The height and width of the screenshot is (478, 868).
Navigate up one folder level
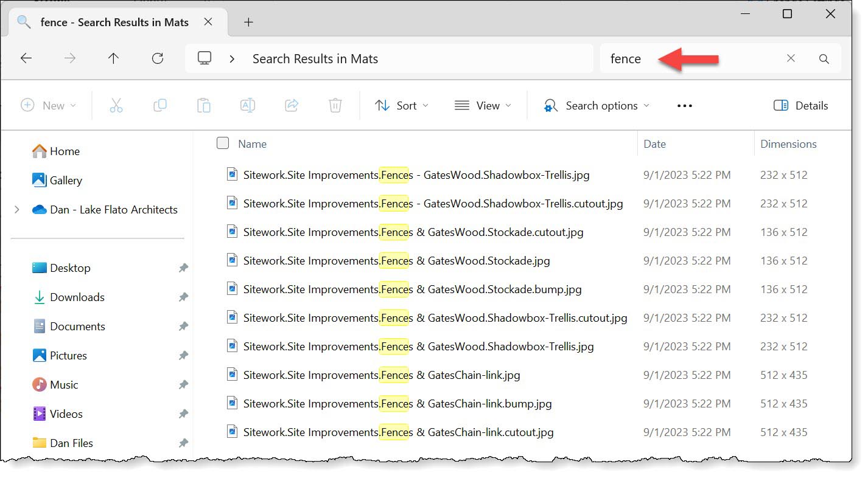(113, 58)
